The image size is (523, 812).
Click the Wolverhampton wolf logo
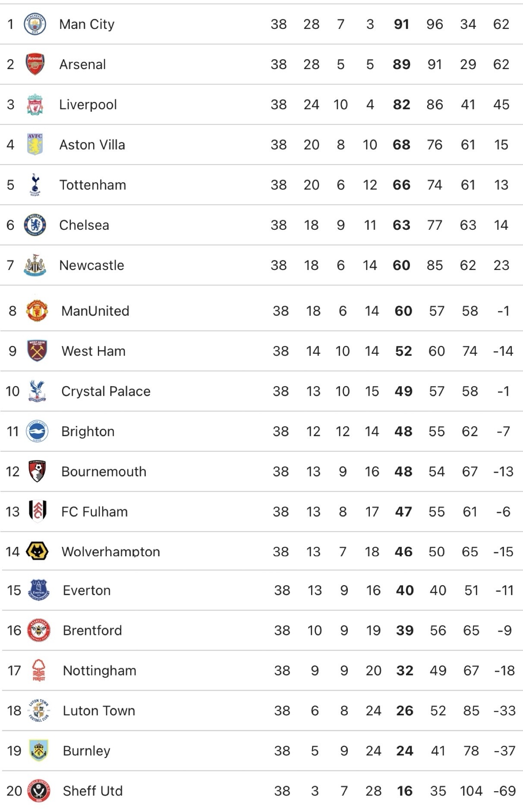pyautogui.click(x=37, y=552)
